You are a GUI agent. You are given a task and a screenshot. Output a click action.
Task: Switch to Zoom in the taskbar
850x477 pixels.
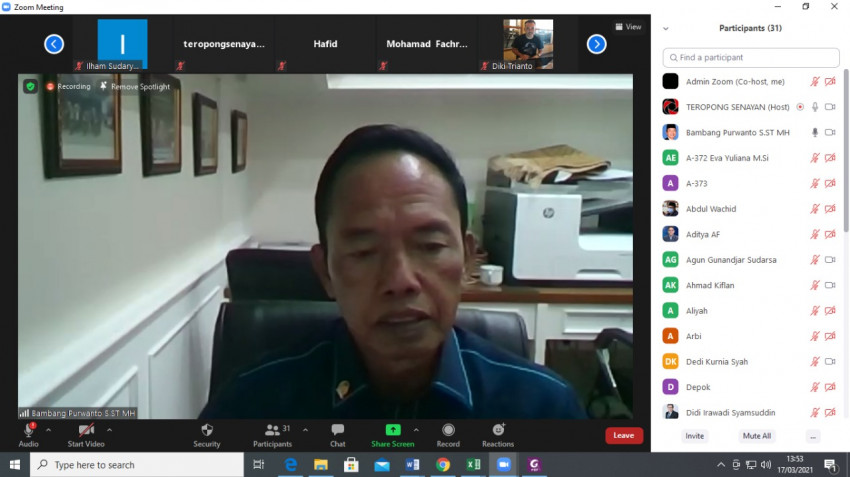coord(504,465)
